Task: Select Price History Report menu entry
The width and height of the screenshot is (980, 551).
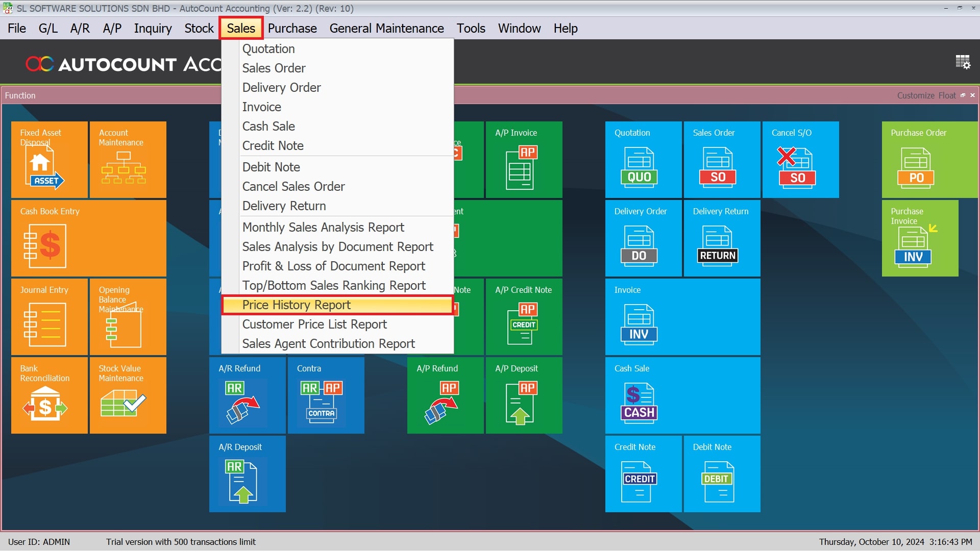Action: 296,305
